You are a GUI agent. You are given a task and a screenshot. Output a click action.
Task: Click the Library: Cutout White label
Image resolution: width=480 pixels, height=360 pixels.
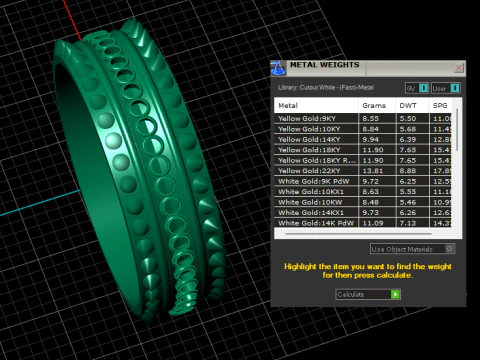(x=326, y=88)
